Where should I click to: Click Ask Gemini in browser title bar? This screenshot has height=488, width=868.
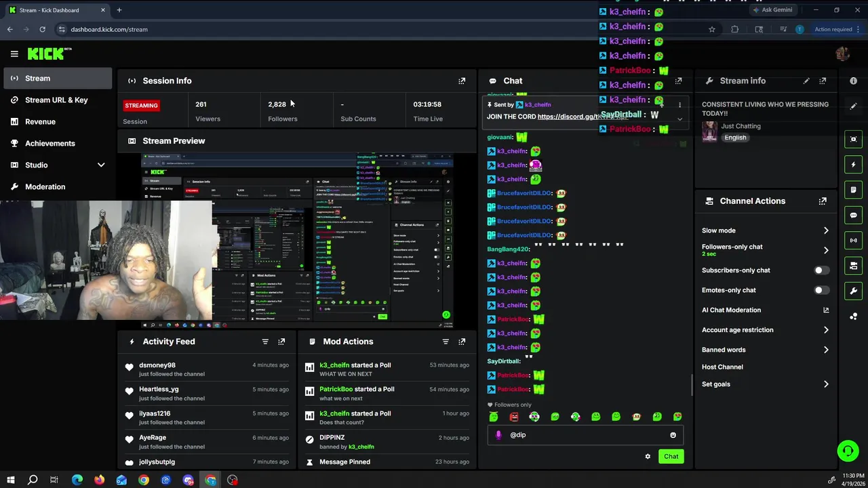[x=772, y=10]
